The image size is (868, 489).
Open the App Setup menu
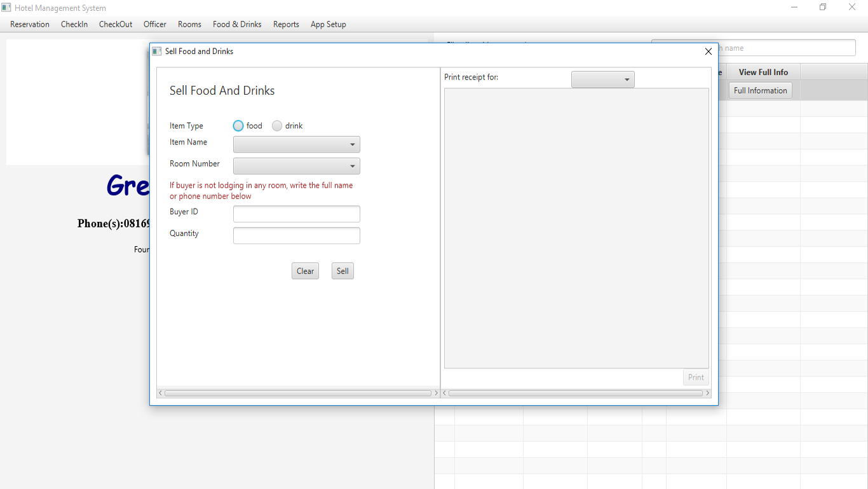pyautogui.click(x=328, y=24)
